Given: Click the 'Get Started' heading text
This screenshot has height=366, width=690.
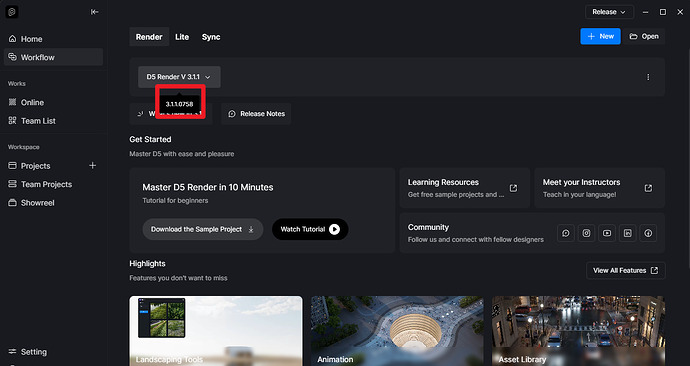Looking at the screenshot, I should [150, 139].
